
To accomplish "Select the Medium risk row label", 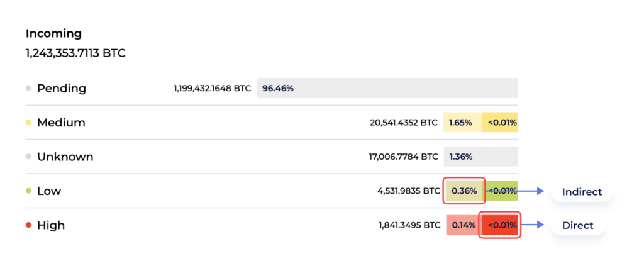I will (61, 123).
